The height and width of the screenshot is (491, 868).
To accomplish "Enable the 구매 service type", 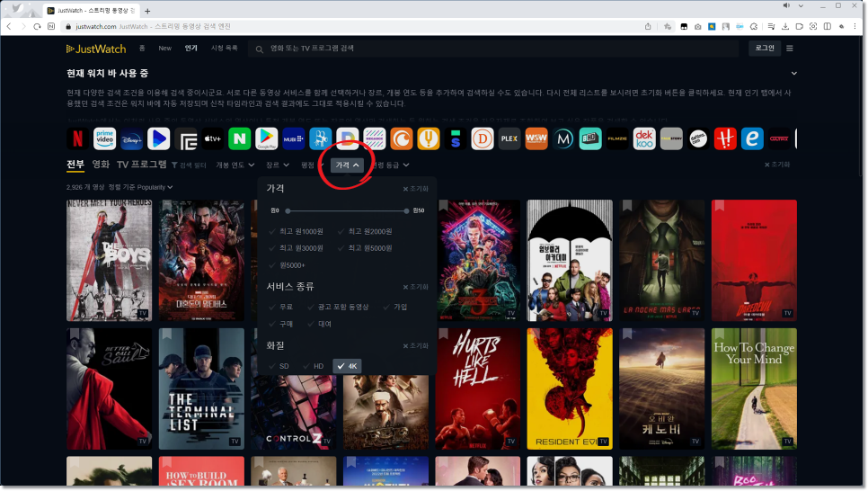I will pyautogui.click(x=281, y=324).
